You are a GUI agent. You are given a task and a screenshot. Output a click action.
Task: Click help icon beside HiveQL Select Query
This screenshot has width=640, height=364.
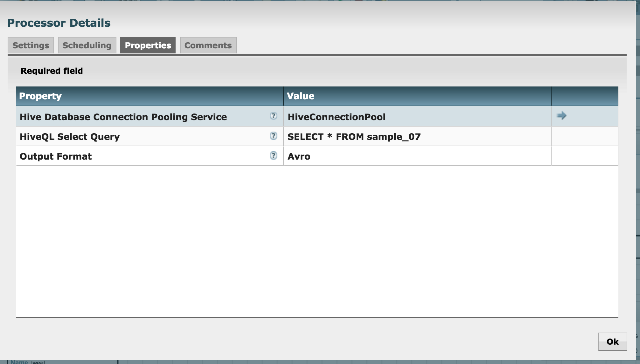pos(274,136)
